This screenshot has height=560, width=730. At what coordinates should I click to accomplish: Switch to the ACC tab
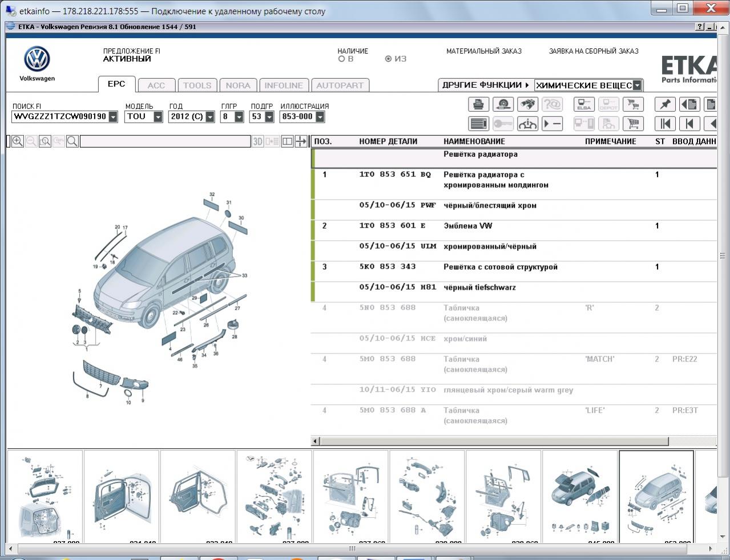(x=156, y=85)
